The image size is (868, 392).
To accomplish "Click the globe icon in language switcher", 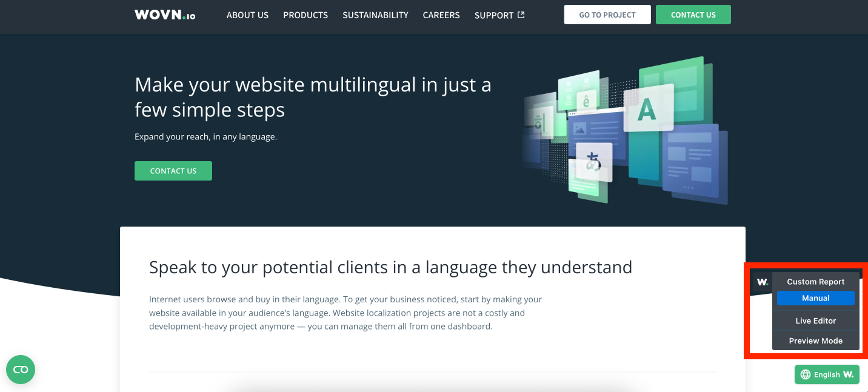I will [x=806, y=374].
